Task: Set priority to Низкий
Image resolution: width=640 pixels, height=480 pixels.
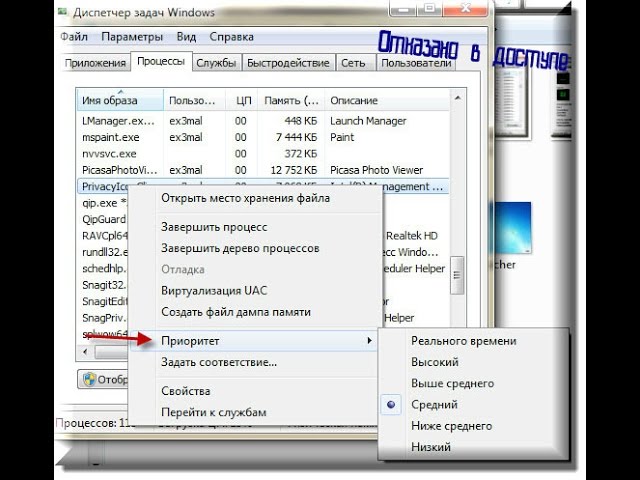Action: (x=473, y=447)
